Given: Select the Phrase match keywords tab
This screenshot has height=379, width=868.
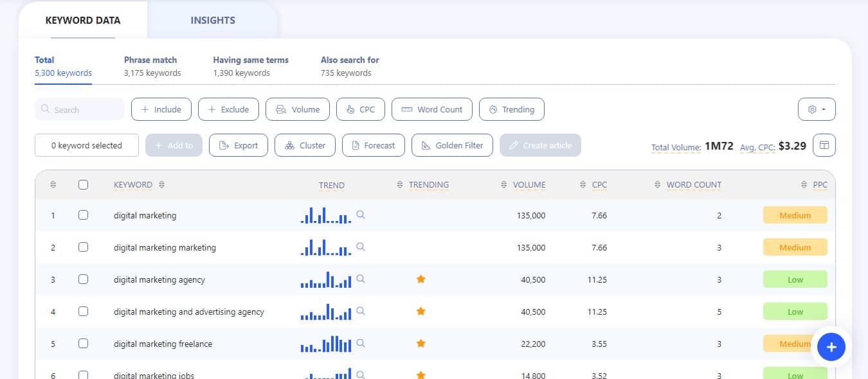Looking at the screenshot, I should pyautogui.click(x=152, y=66).
